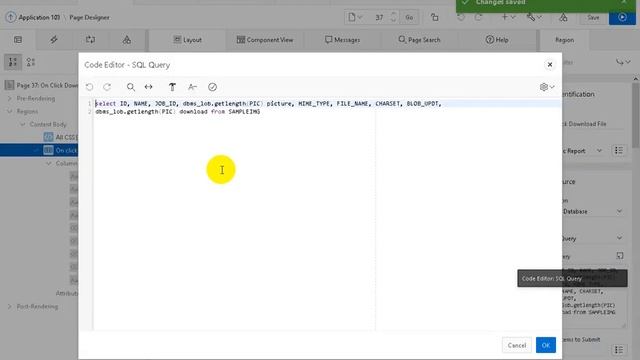Image resolution: width=640 pixels, height=360 pixels.
Task: Click the Undo icon in Code Editor toolbar
Action: [x=89, y=87]
